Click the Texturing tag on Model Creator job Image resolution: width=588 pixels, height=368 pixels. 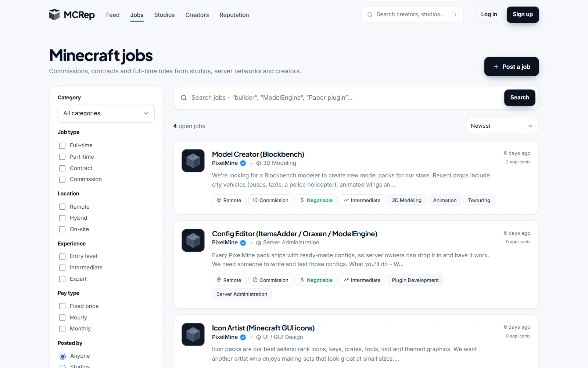(x=479, y=200)
